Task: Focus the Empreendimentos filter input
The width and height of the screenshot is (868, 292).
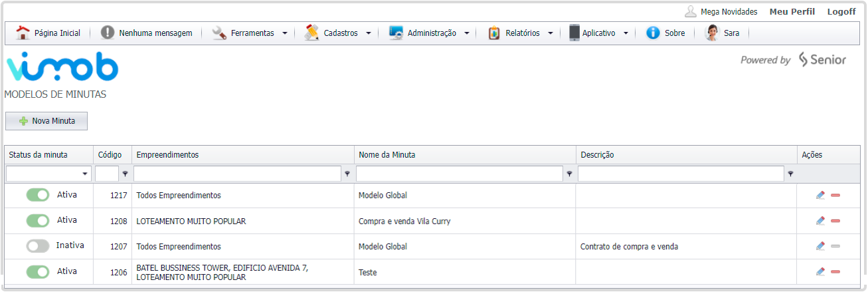Action: pyautogui.click(x=237, y=174)
